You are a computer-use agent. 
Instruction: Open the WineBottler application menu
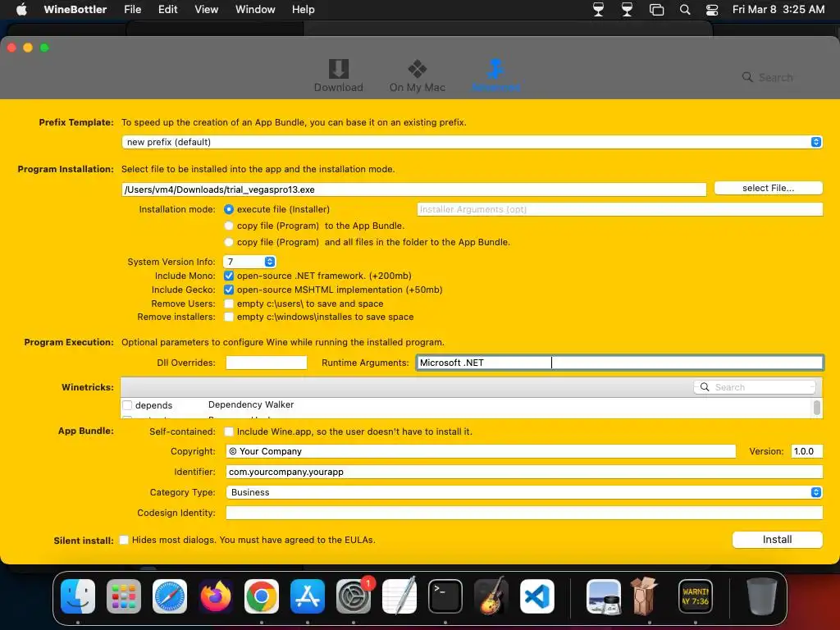coord(75,10)
